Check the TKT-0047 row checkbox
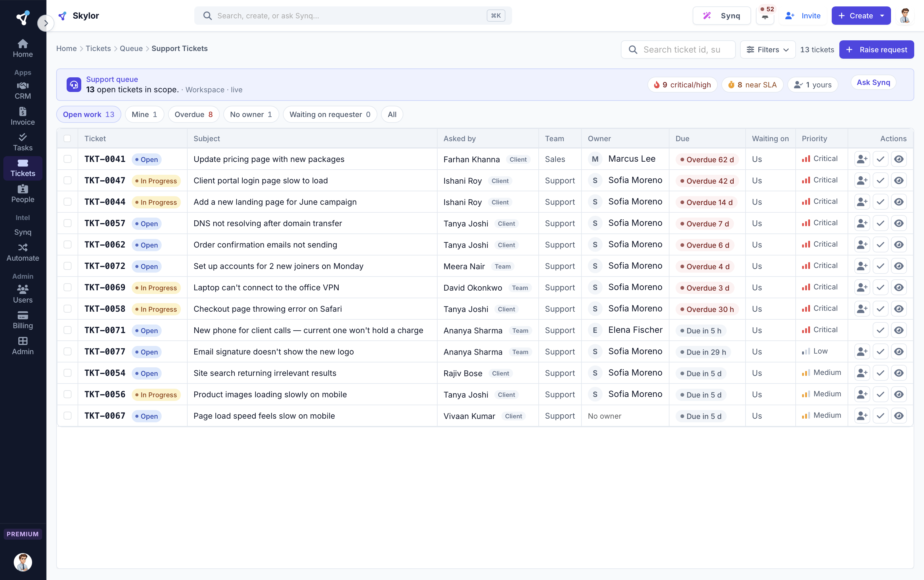The image size is (924, 580). 68,181
